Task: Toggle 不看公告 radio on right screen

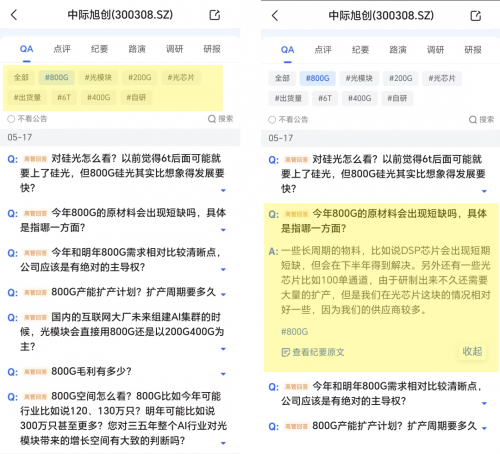Action: (x=272, y=119)
